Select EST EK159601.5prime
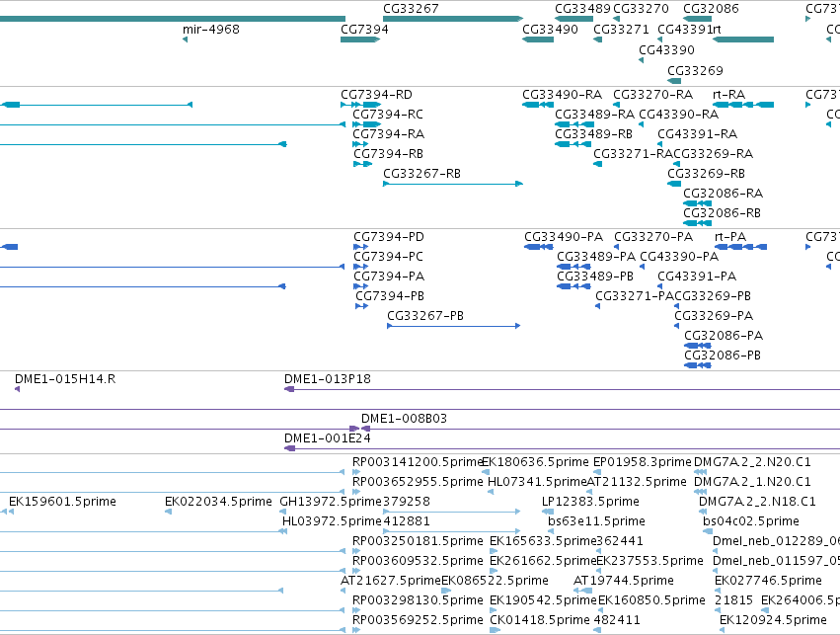840x635 pixels. click(x=62, y=503)
